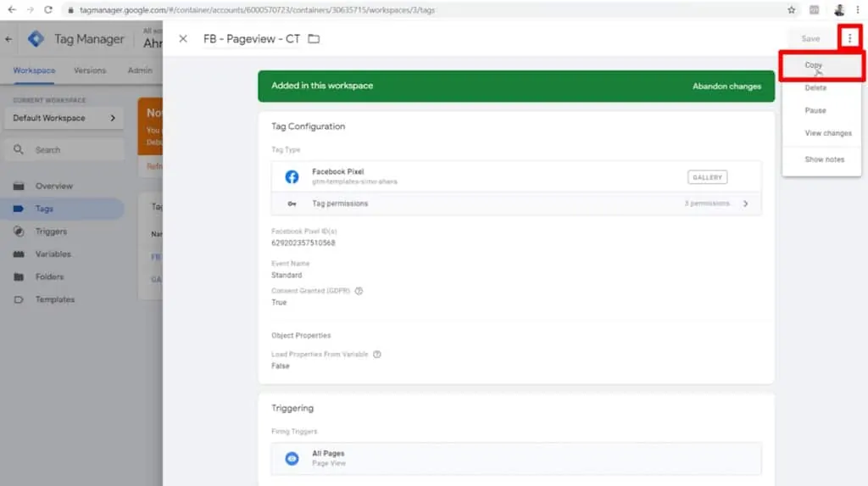Click the Search field in sidebar
868x486 pixels.
(x=64, y=149)
